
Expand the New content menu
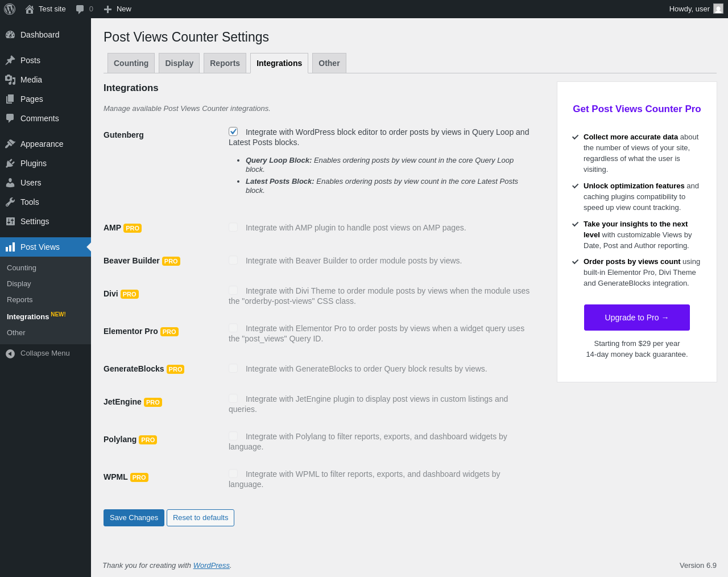click(x=118, y=9)
